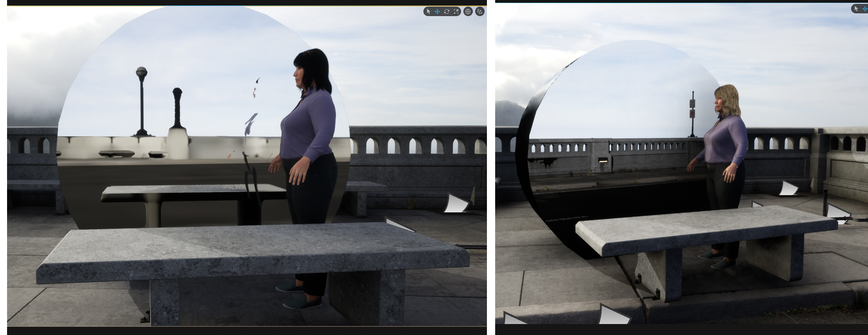Activate the Select arrow in right viewport toolbar
The width and height of the screenshot is (868, 335).
point(856,9)
